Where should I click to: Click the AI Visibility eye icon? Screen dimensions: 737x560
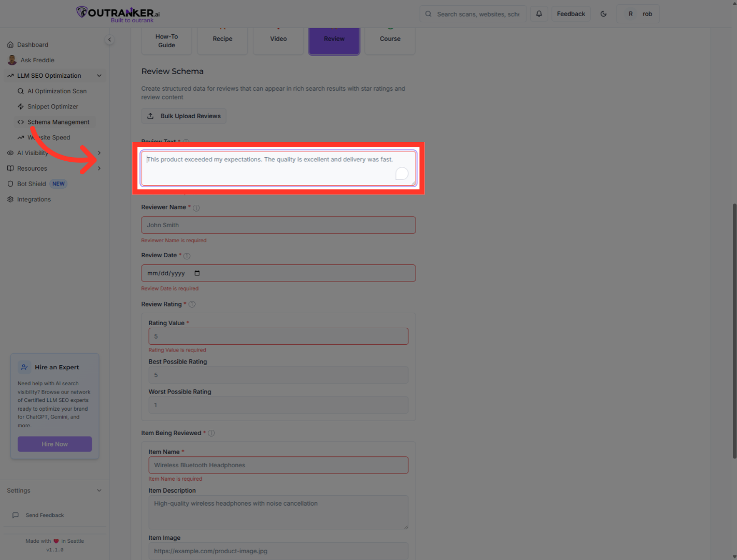(x=10, y=153)
